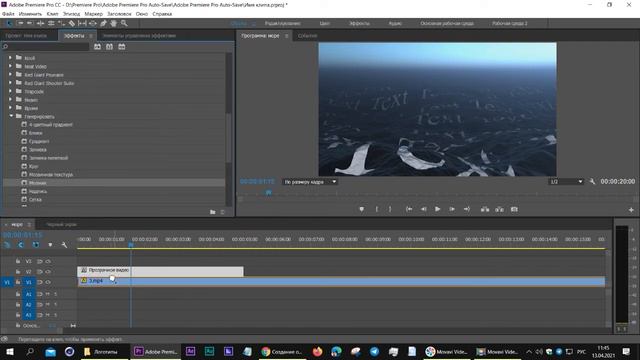Viewport: 640px width, 360px height.
Task: Create new custom bin in Effects panel
Action: [213, 212]
